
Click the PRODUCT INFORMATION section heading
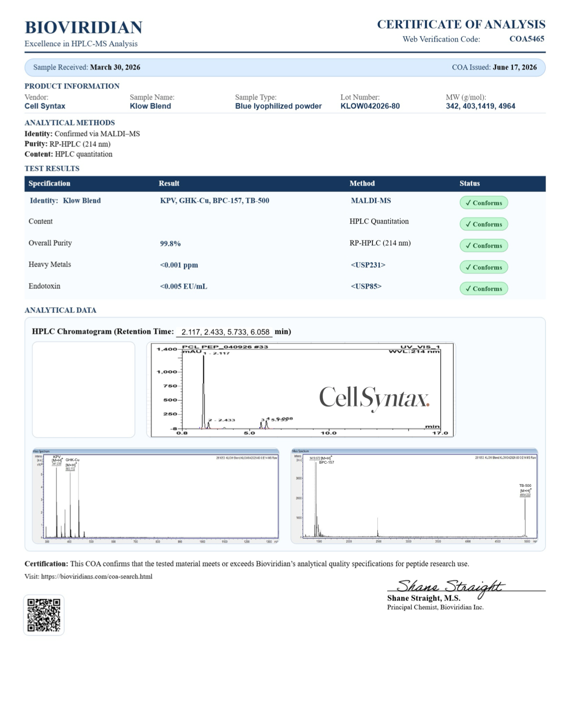pos(72,86)
